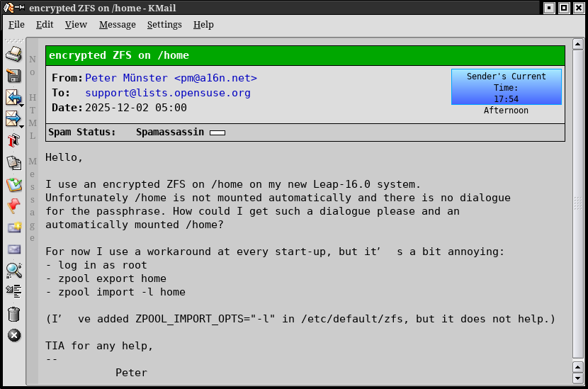
Task: Click the scroll up arrow at scrollbar top
Action: point(578,44)
